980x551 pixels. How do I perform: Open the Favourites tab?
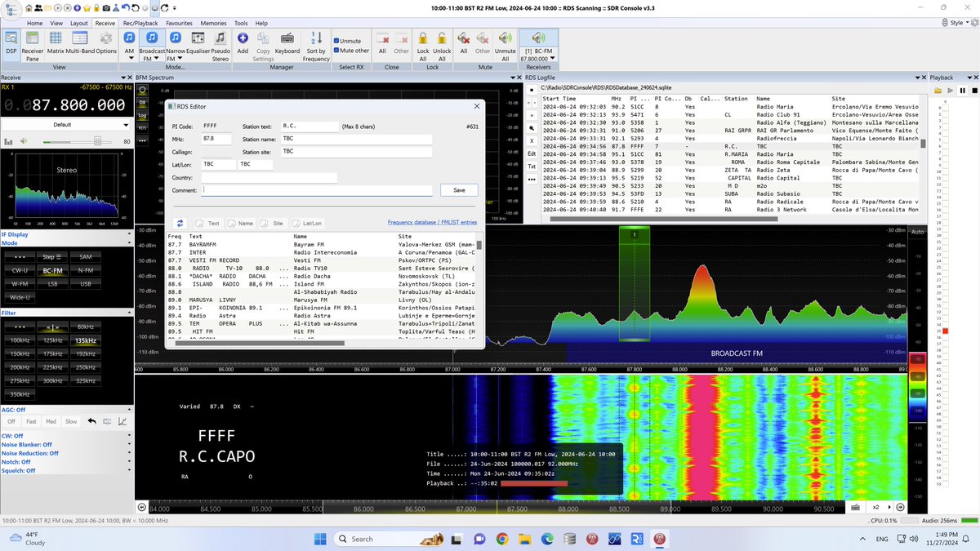click(179, 24)
